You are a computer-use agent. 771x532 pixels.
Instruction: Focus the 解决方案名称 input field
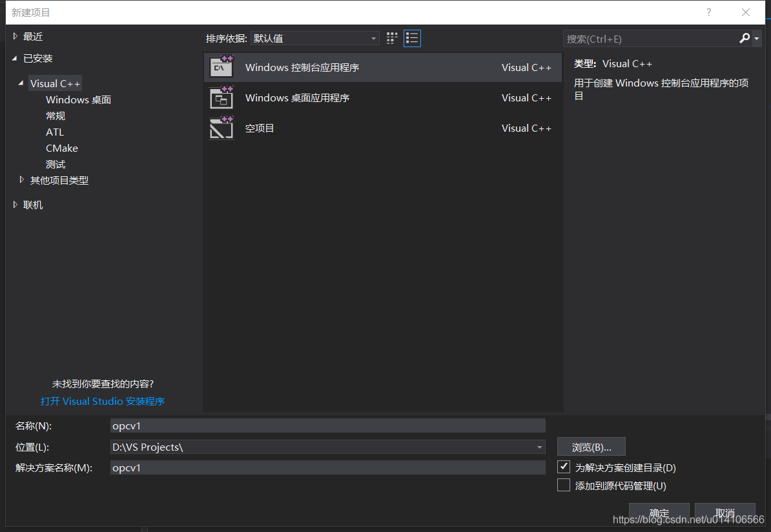point(328,467)
